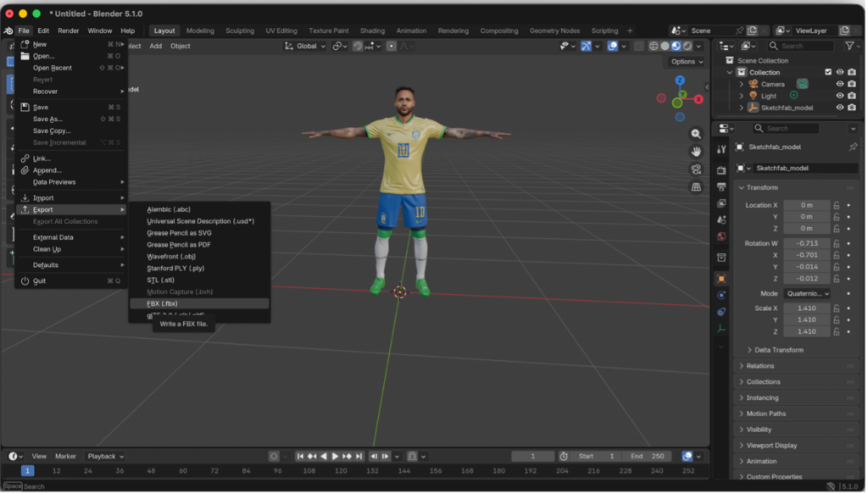
Task: Click the End frame 250 field
Action: click(x=648, y=456)
